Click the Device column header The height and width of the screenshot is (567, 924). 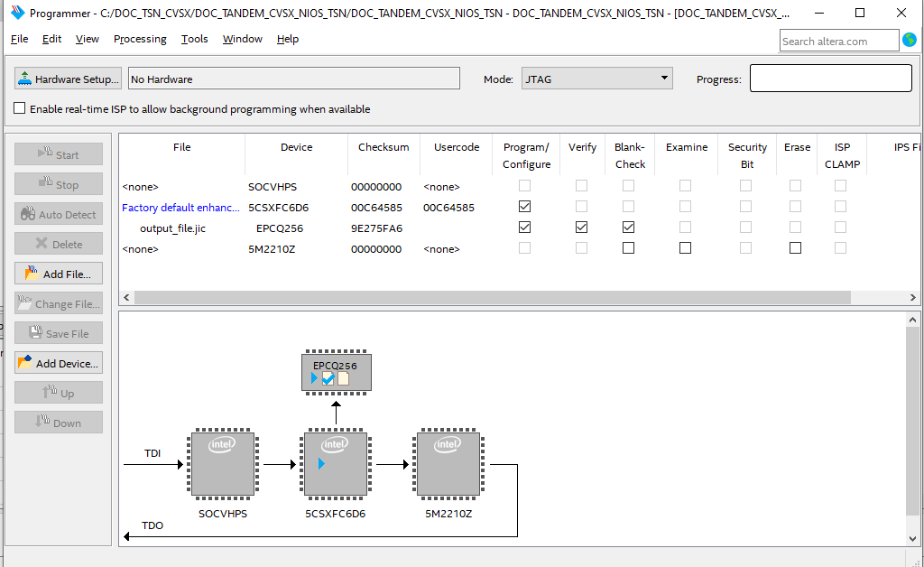[x=296, y=147]
